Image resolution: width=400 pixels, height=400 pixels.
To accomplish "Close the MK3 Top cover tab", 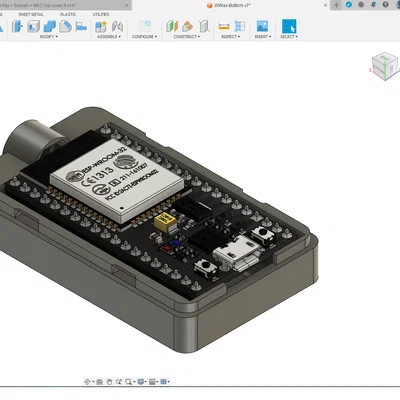I will click(127, 5).
